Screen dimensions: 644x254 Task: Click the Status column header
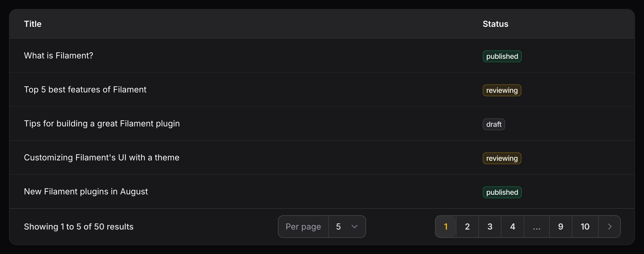point(495,24)
